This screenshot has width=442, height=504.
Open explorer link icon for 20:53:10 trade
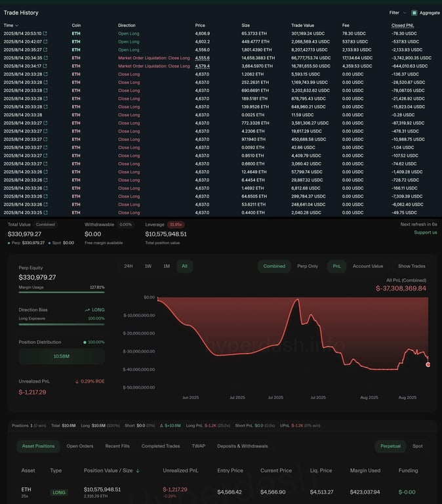(x=45, y=33)
